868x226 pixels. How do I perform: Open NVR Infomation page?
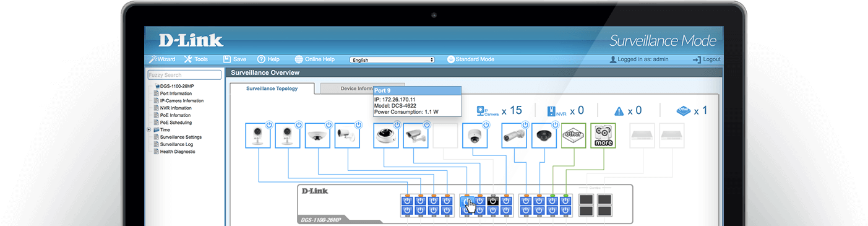click(172, 108)
